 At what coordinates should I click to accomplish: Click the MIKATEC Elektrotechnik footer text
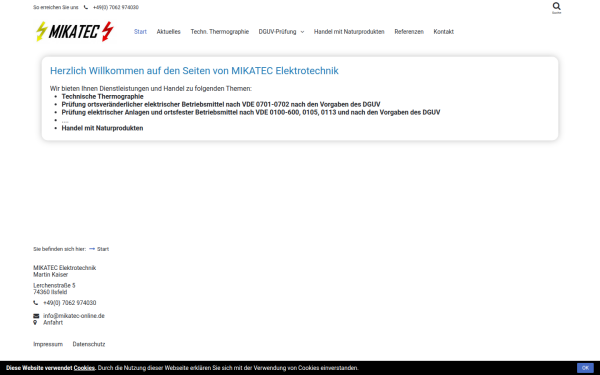pyautogui.click(x=65, y=268)
